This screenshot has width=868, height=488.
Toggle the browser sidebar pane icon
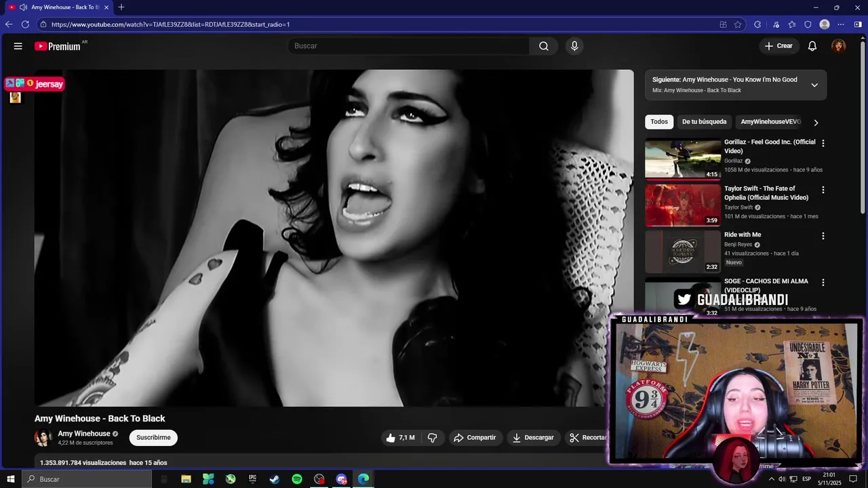tap(858, 24)
